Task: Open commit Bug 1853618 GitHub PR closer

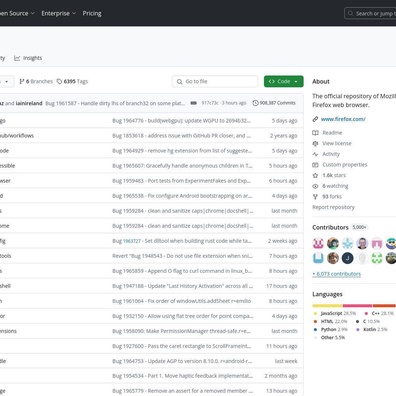Action: coord(181,136)
